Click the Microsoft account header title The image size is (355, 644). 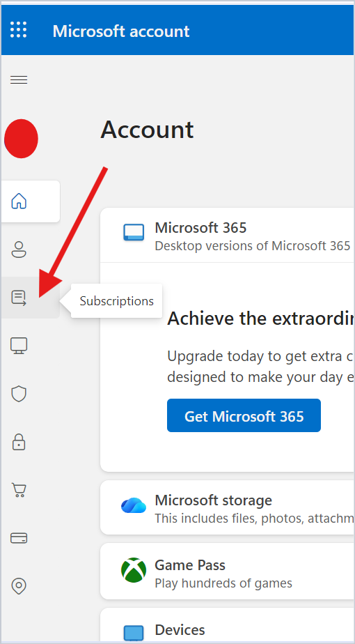(121, 31)
